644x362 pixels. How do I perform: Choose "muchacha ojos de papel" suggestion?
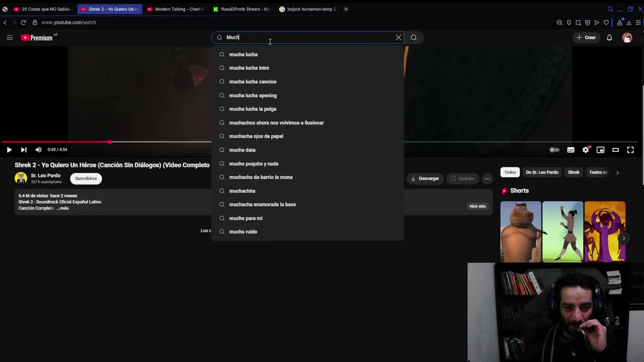307,136
